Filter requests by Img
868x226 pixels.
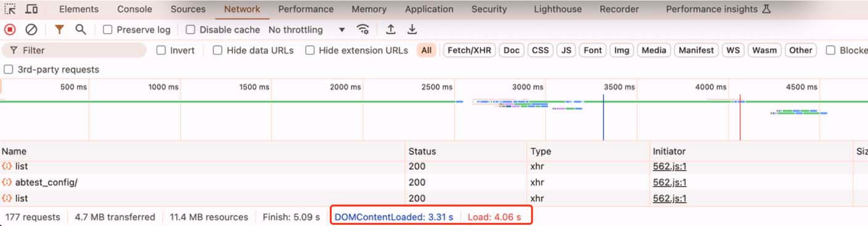621,51
